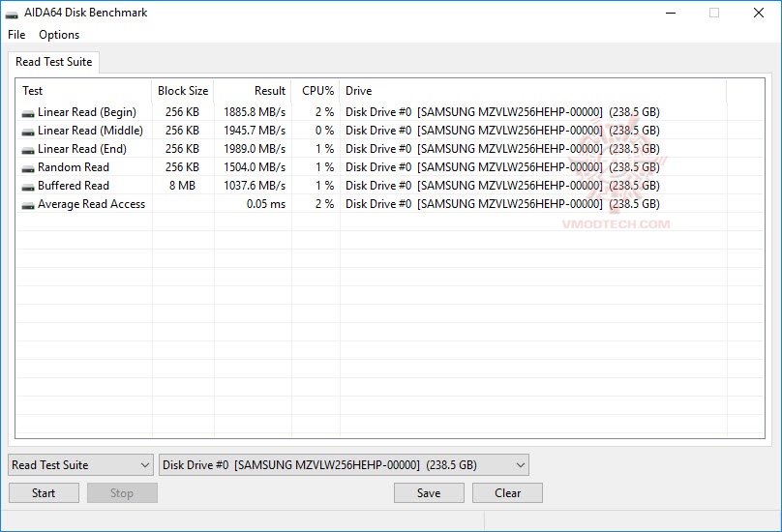Viewport: 782px width, 532px height.
Task: Select the Linear Read (End) row label
Action: tap(82, 149)
